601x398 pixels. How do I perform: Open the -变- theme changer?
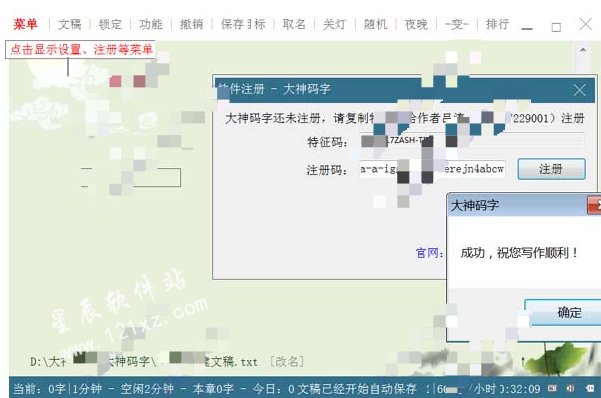(x=456, y=24)
